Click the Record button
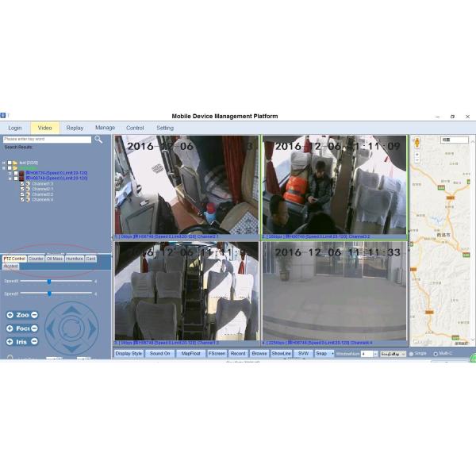476x476 pixels. (237, 353)
